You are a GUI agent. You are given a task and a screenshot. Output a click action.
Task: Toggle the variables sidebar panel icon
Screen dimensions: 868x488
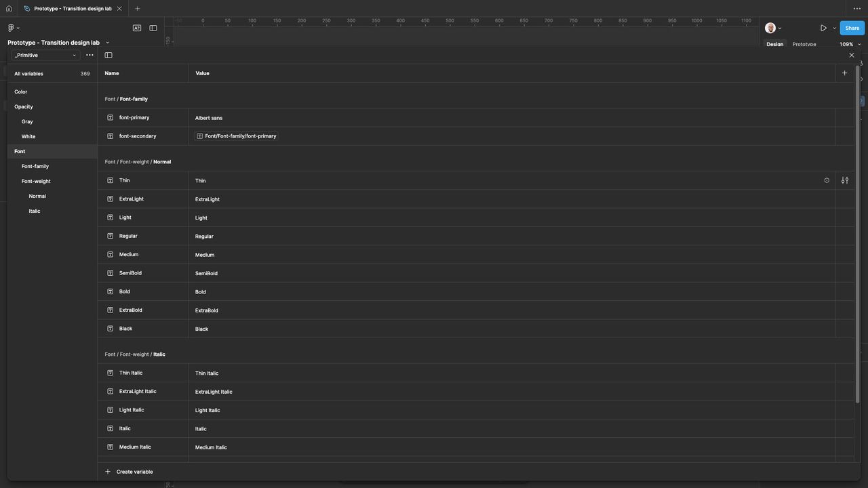[108, 55]
